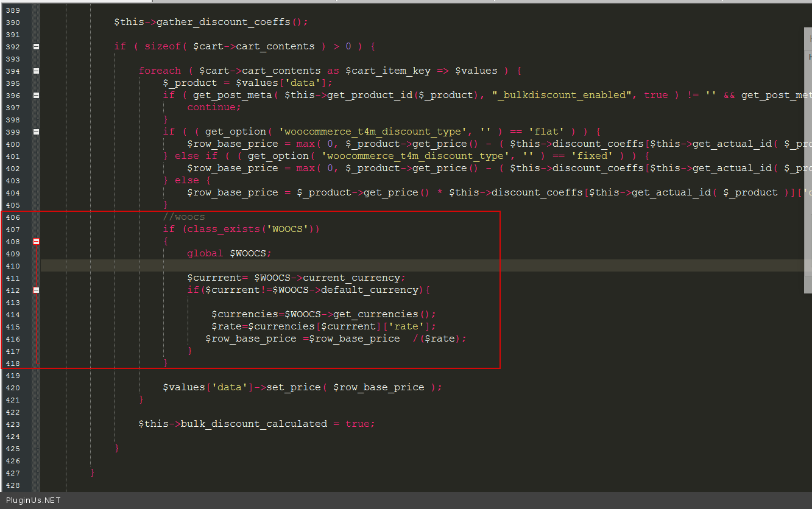
Task: Click line number 420 in the gutter
Action: 12,388
